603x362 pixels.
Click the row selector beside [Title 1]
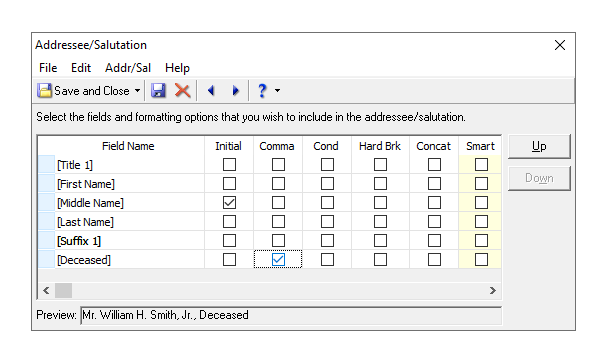click(47, 165)
